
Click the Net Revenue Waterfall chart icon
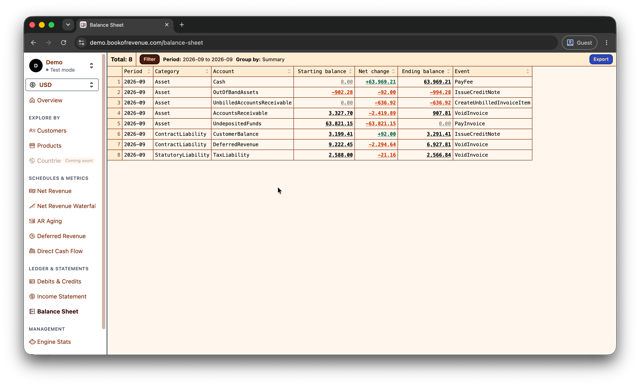point(32,206)
